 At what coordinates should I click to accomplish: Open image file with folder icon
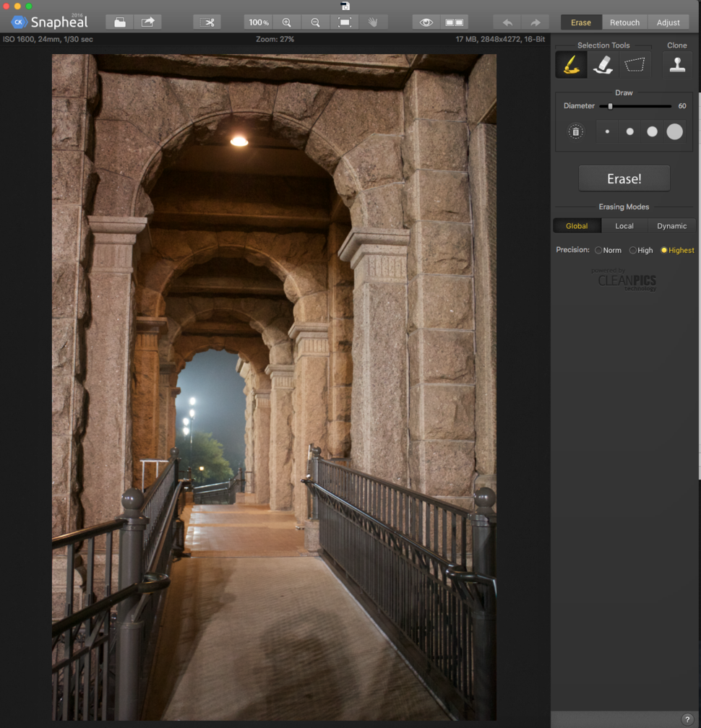[120, 22]
